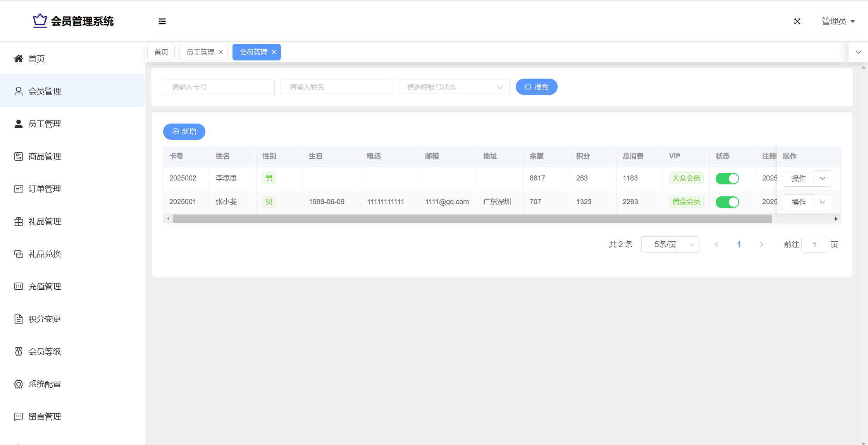Click the gear icon for 系统配置
The width and height of the screenshot is (868, 445).
click(19, 384)
